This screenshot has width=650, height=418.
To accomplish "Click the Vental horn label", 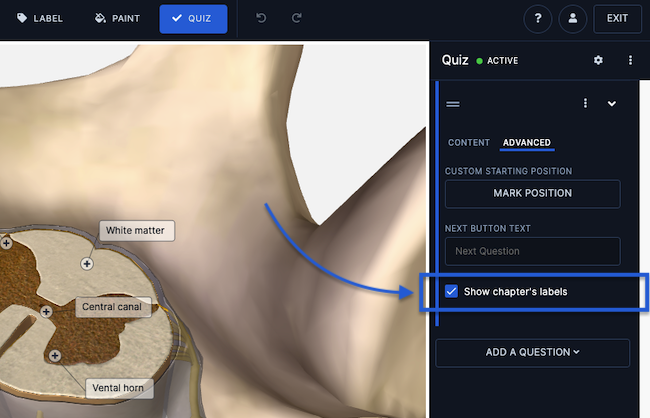I will click(x=119, y=389).
